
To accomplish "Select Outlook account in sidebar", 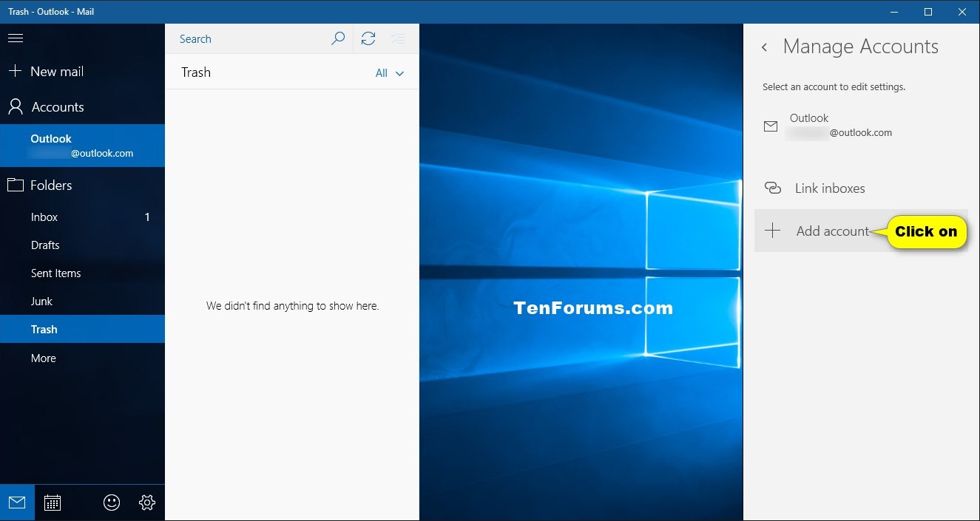I will click(x=82, y=146).
